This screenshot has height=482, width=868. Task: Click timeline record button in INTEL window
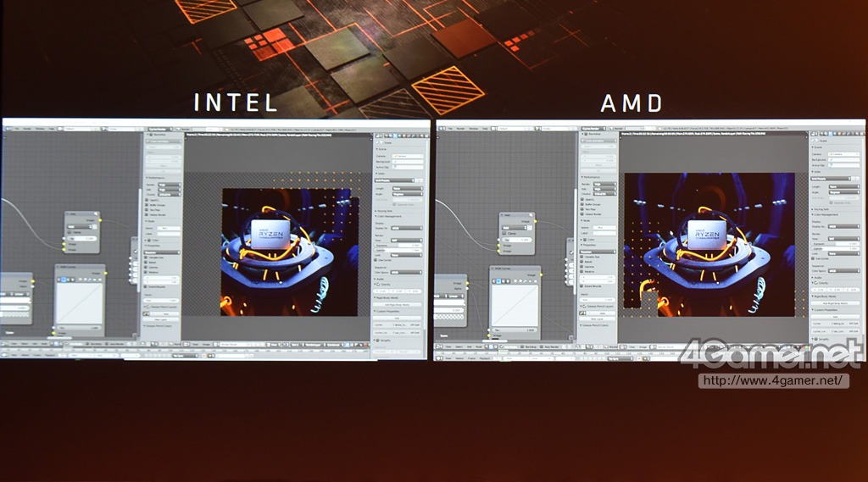click(203, 356)
